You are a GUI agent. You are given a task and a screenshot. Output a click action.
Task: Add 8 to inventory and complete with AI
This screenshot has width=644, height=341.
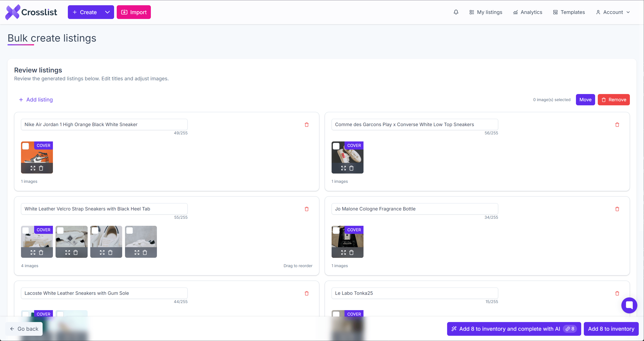pos(514,329)
